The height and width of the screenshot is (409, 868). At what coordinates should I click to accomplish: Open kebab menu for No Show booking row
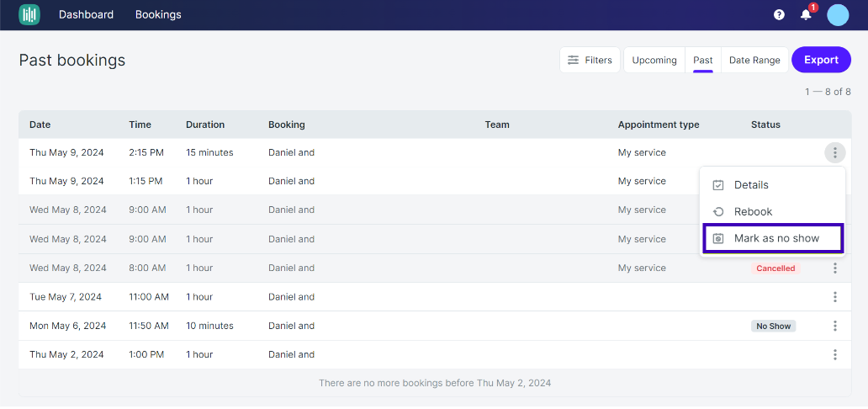[x=835, y=326]
